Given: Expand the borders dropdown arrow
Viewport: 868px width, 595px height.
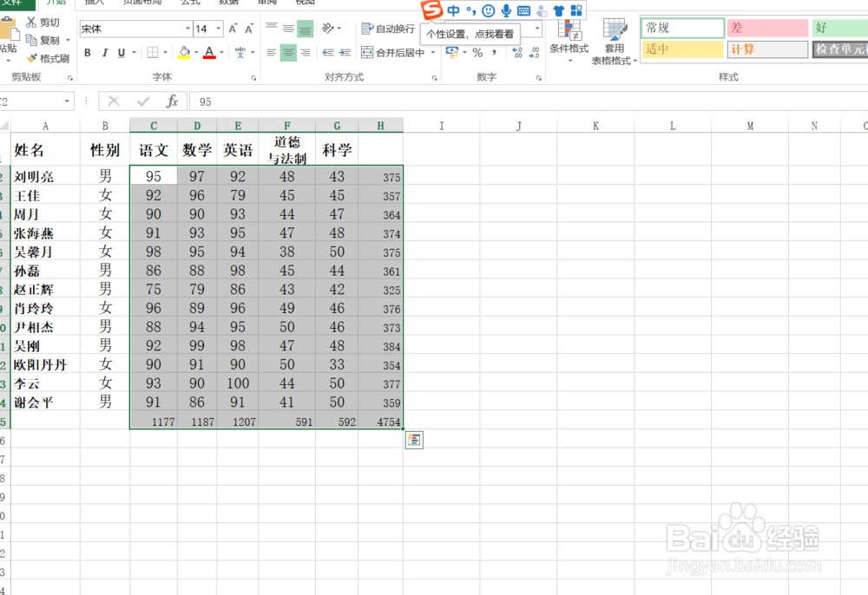Looking at the screenshot, I should point(165,53).
